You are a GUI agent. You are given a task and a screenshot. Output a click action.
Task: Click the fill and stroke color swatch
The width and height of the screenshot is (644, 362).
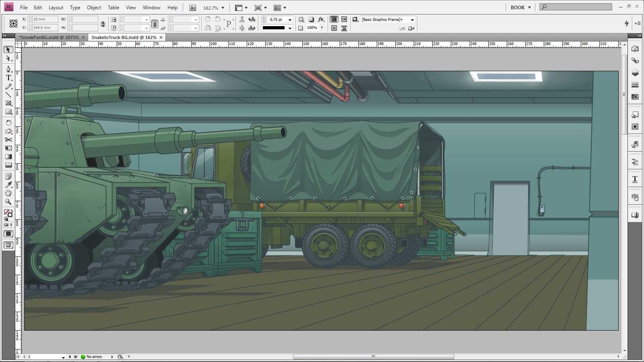(8, 213)
